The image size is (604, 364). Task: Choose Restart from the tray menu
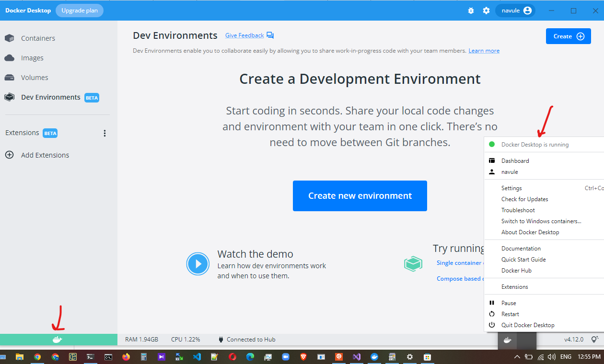510,314
